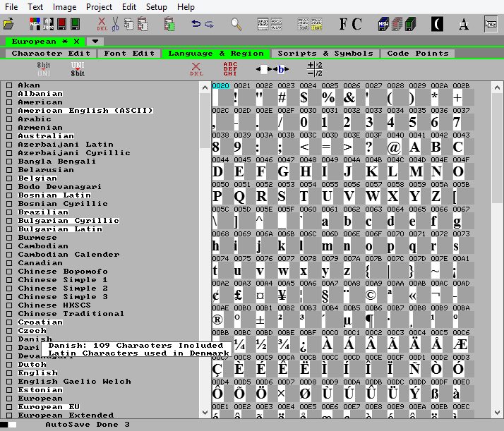The width and height of the screenshot is (504, 431).
Task: Click the blue undo arrow
Action: click(x=196, y=24)
